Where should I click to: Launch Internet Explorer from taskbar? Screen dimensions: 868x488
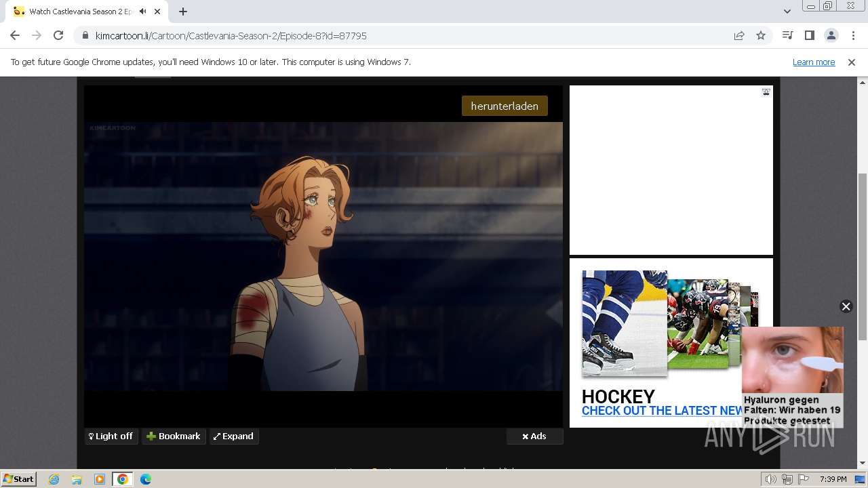(54, 479)
